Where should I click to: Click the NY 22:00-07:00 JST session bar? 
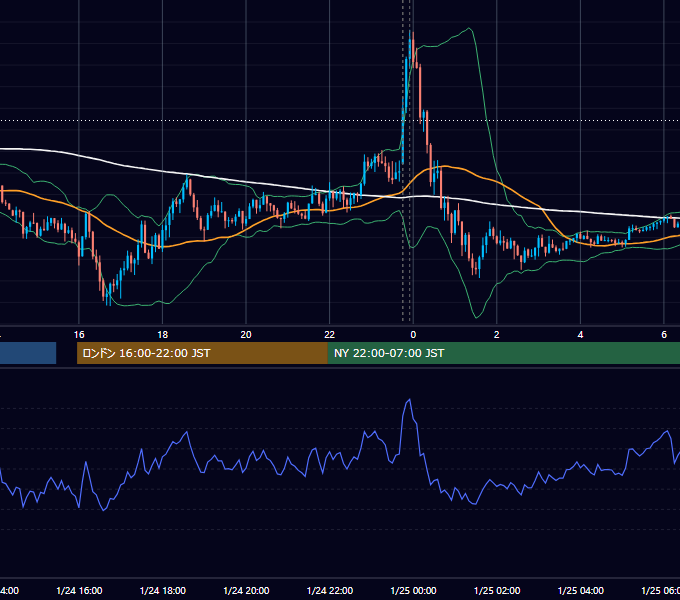[x=503, y=353]
